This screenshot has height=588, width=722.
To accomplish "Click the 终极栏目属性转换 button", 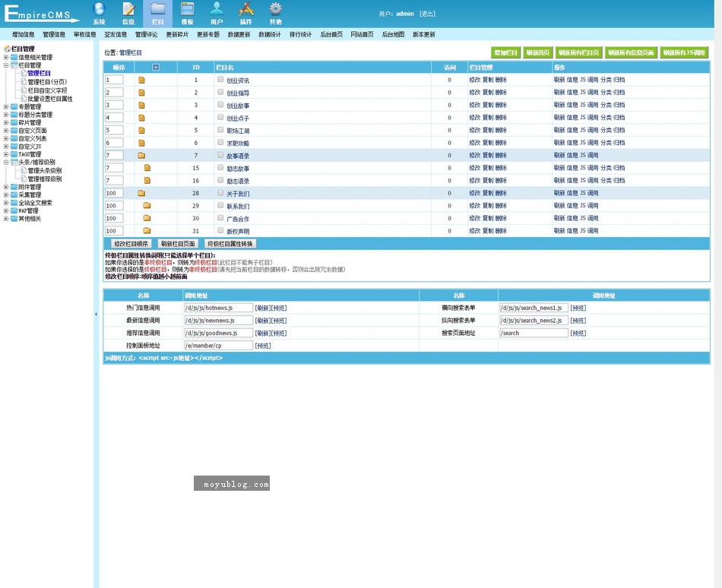I will click(x=230, y=244).
